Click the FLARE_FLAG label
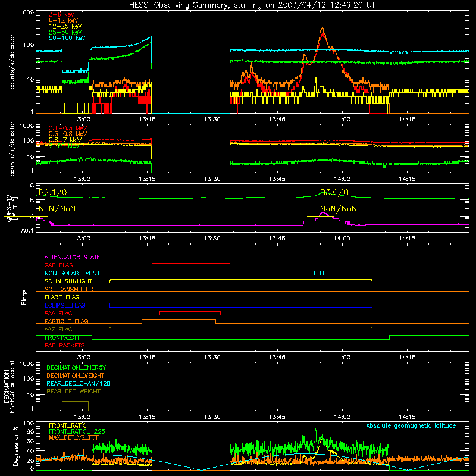This screenshot has width=476, height=476. (x=62, y=297)
